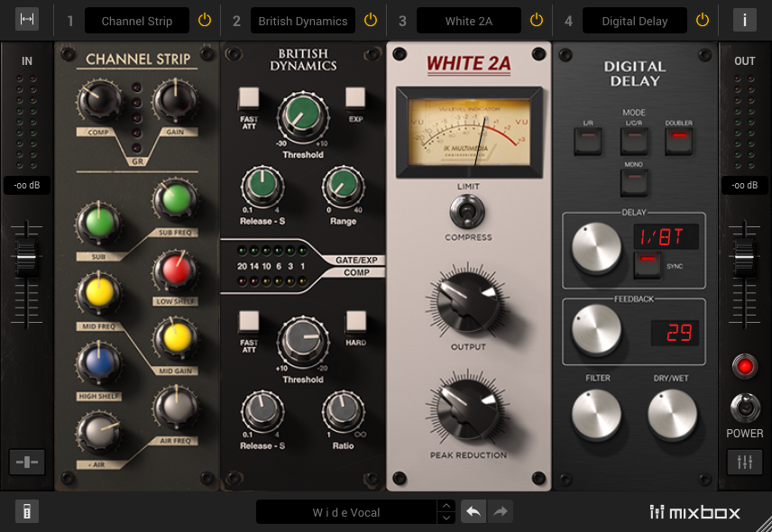Image resolution: width=772 pixels, height=532 pixels.
Task: Flip the LIMIT/COMPRESS switch on White 2A
Action: [467, 212]
